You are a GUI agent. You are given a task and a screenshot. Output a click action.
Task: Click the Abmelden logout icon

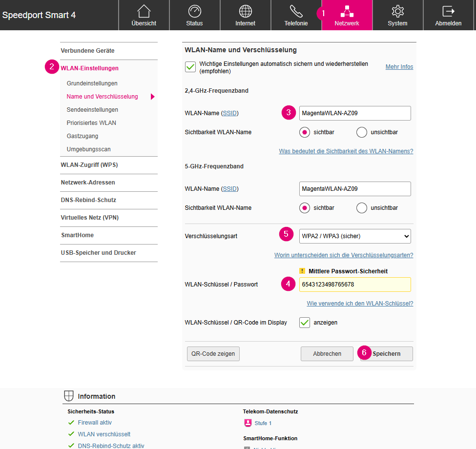(448, 11)
